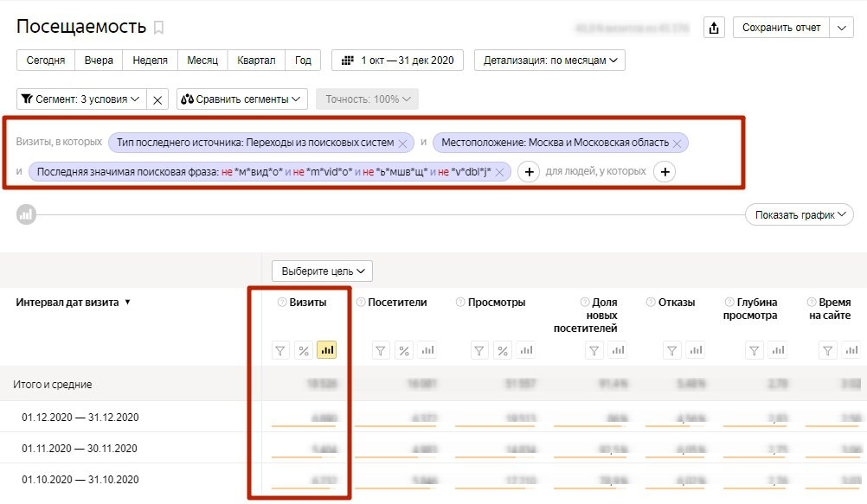
Task: Expand the Выберите цель dropdown
Action: point(322,271)
